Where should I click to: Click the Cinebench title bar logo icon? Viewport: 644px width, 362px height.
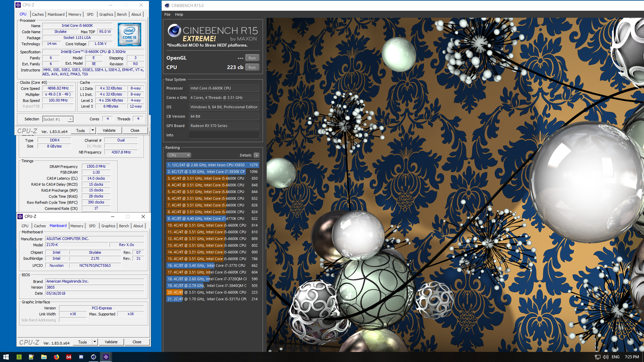tap(167, 5)
